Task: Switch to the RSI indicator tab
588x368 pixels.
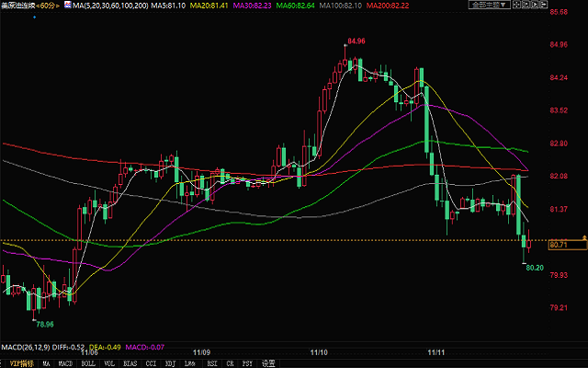Action: coord(210,363)
